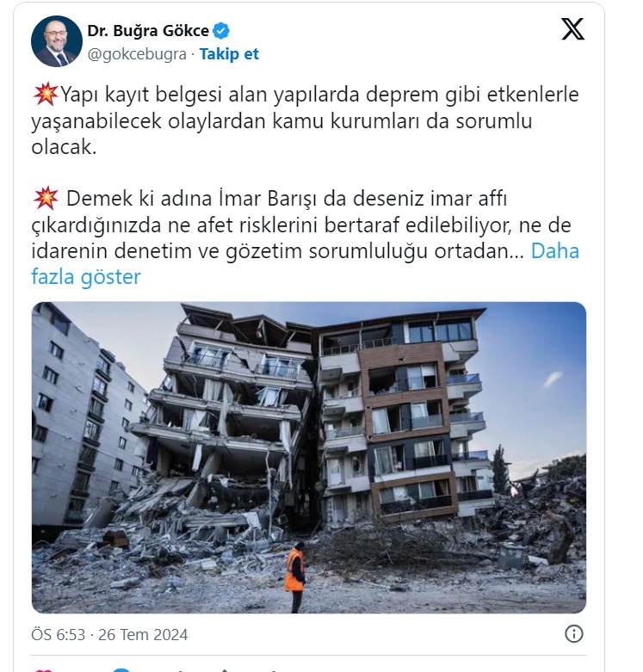Open the earthquake rubble photo
This screenshot has height=672, width=643.
click(x=309, y=457)
